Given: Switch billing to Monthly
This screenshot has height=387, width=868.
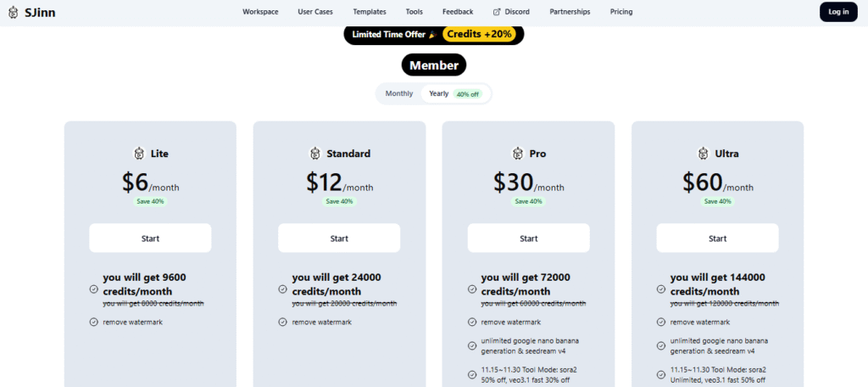Looking at the screenshot, I should coord(399,93).
